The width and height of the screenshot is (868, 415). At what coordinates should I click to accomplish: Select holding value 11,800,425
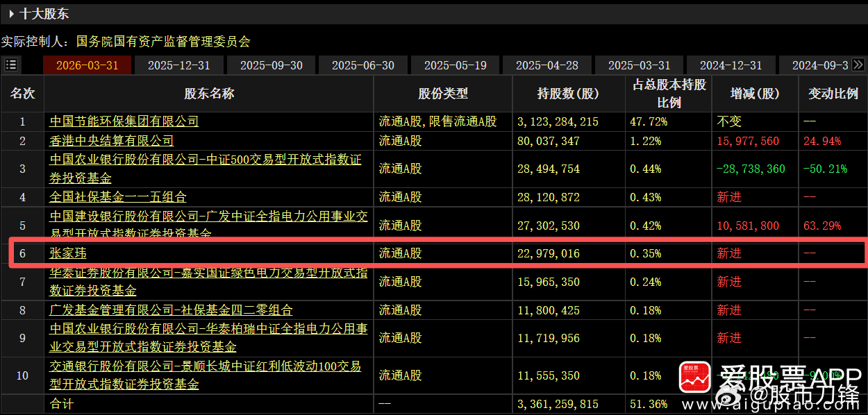coord(548,310)
